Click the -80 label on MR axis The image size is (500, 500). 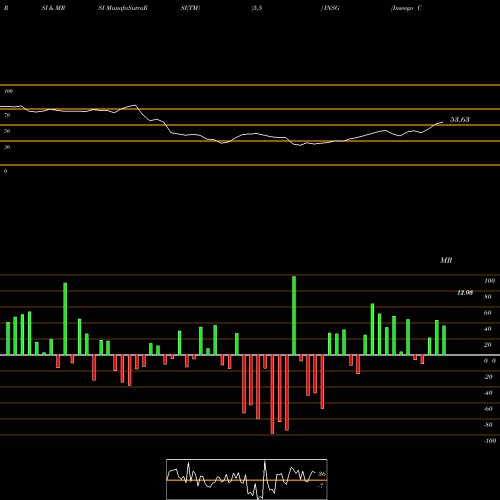coord(488,425)
